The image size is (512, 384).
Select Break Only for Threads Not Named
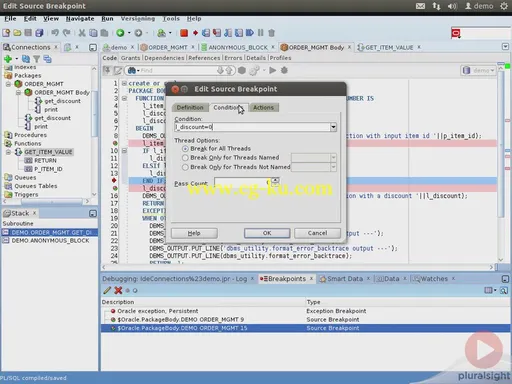(x=185, y=167)
